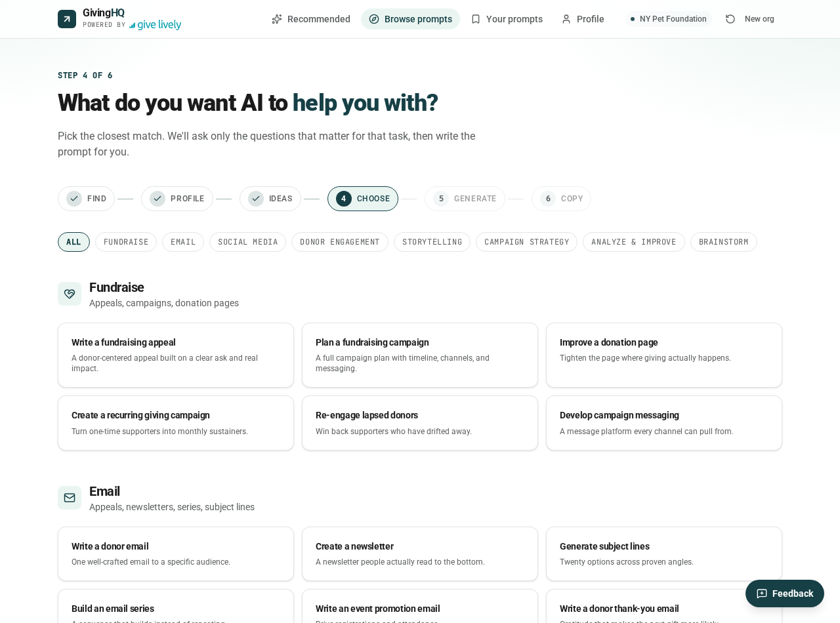Image resolution: width=840 pixels, height=623 pixels.
Task: Open the Browse prompts tab
Action: click(x=410, y=19)
